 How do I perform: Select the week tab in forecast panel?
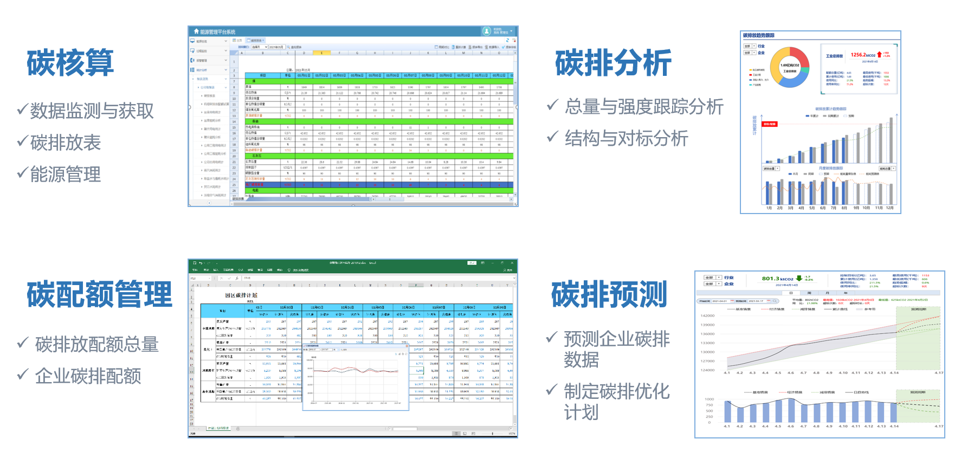(x=809, y=293)
